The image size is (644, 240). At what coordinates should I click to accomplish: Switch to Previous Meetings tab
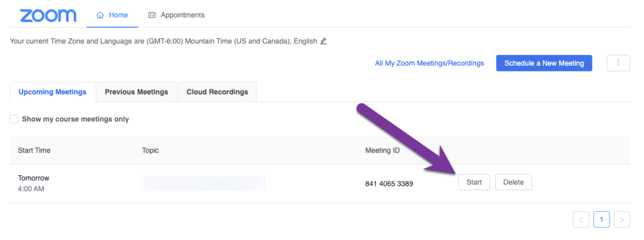click(136, 92)
